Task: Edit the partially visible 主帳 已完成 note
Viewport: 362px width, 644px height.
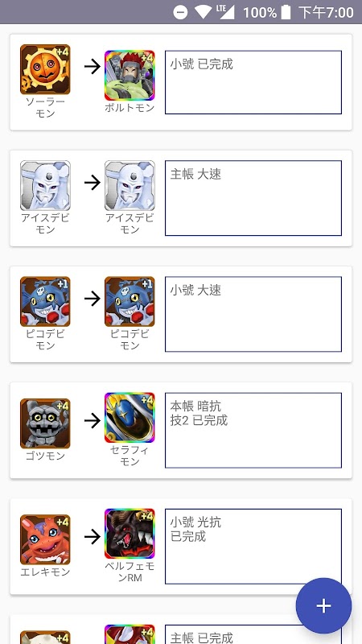Action: pos(253,634)
